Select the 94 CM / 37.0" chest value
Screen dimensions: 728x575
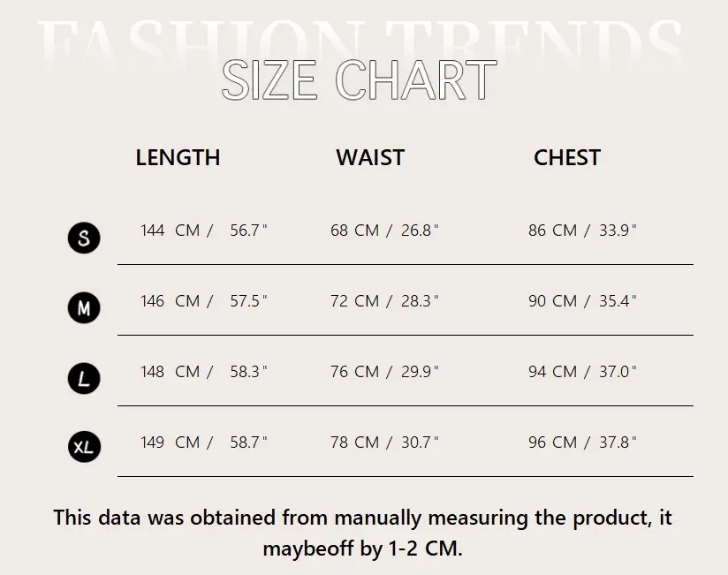point(582,372)
